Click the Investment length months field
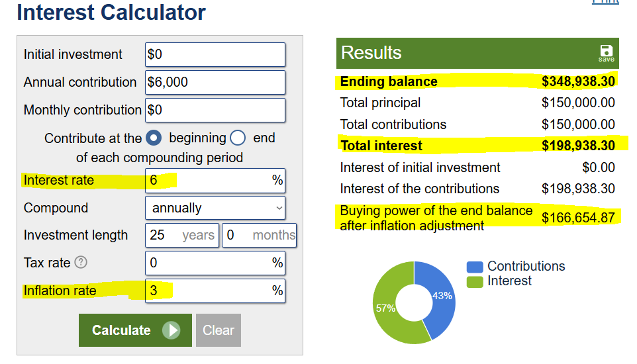 coord(259,235)
